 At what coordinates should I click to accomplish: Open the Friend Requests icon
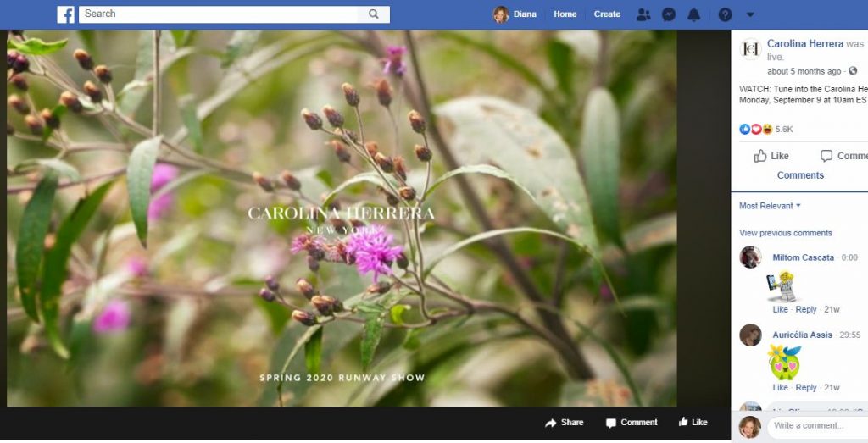pyautogui.click(x=643, y=15)
